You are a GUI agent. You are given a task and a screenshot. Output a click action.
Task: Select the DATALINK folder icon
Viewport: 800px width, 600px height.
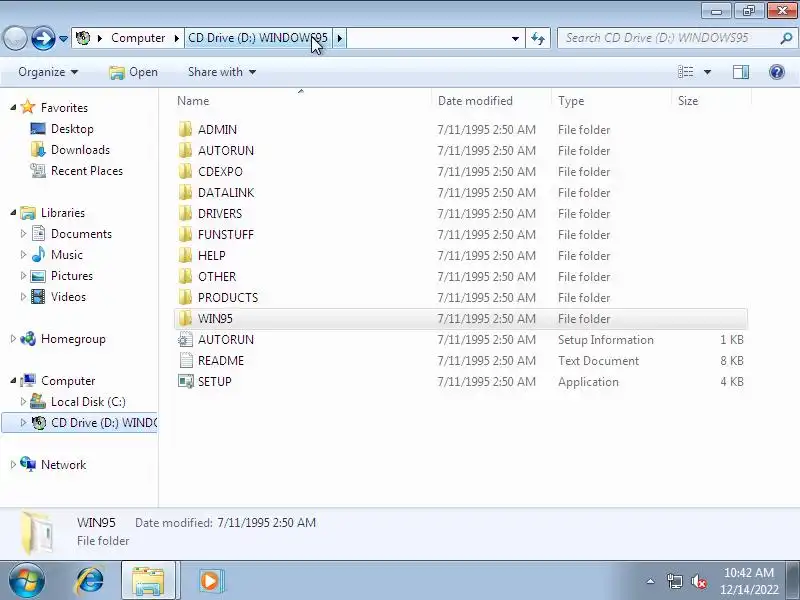point(185,192)
